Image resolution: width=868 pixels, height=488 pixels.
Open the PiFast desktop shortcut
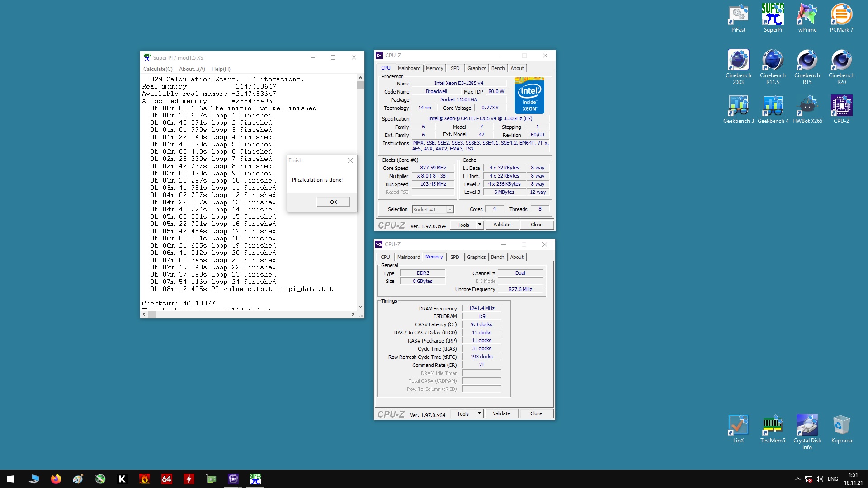738,18
